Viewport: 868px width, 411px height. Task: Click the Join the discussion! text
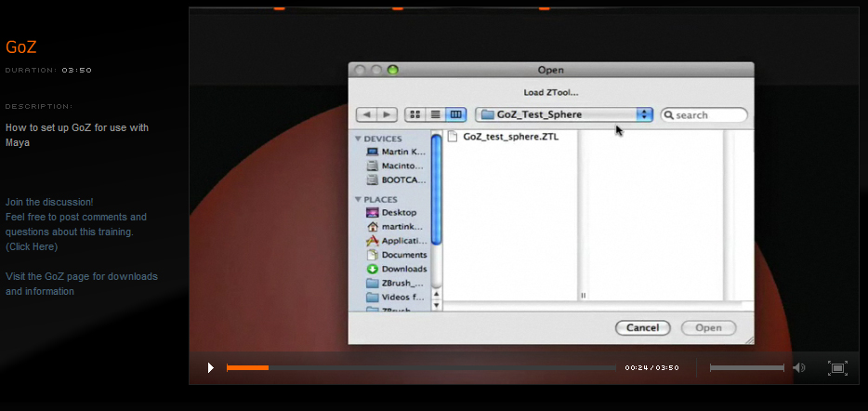pos(49,202)
